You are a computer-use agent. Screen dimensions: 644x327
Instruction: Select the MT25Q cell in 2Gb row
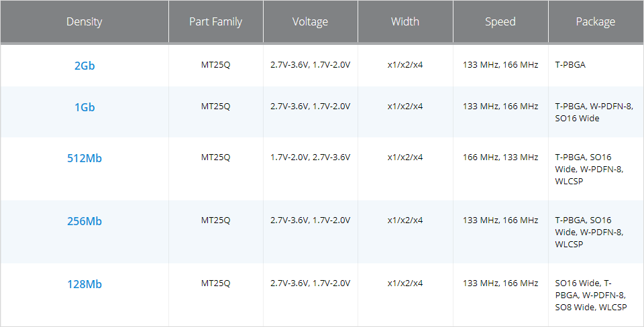tap(215, 65)
